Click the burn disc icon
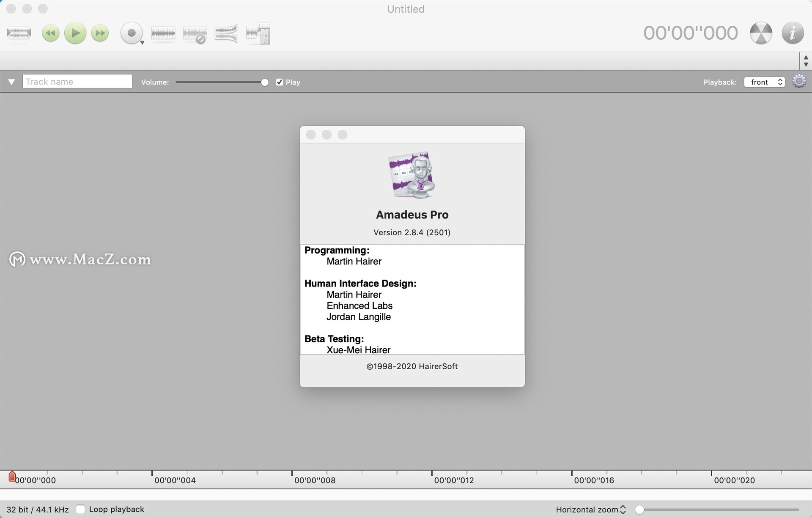This screenshot has height=518, width=812. pyautogui.click(x=761, y=33)
